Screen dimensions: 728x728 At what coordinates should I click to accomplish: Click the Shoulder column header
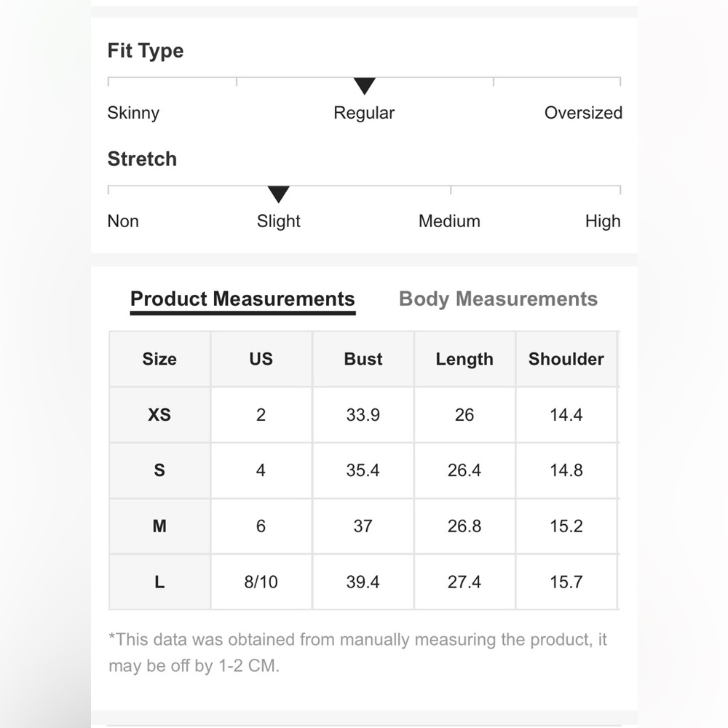(x=566, y=359)
